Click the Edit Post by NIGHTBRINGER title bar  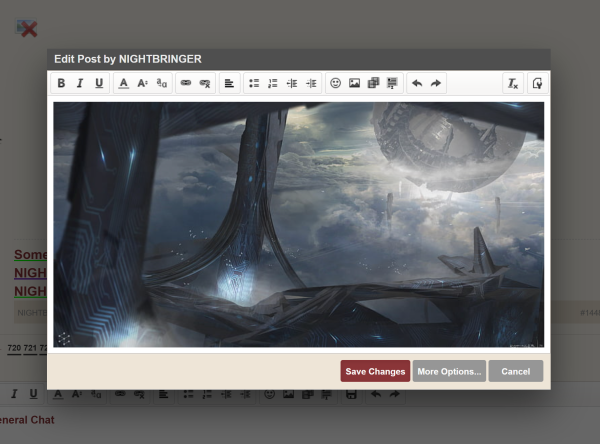pos(298,59)
